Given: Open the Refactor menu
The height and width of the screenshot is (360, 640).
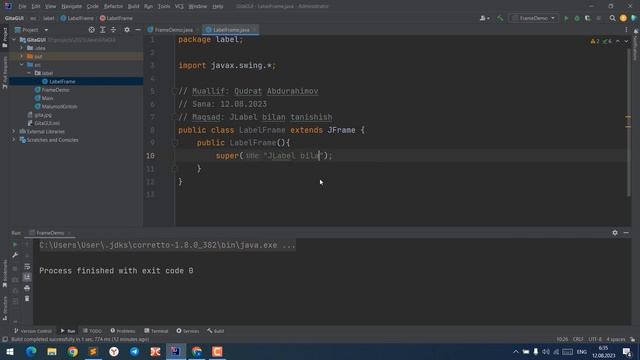Looking at the screenshot, I should pyautogui.click(x=113, y=7).
